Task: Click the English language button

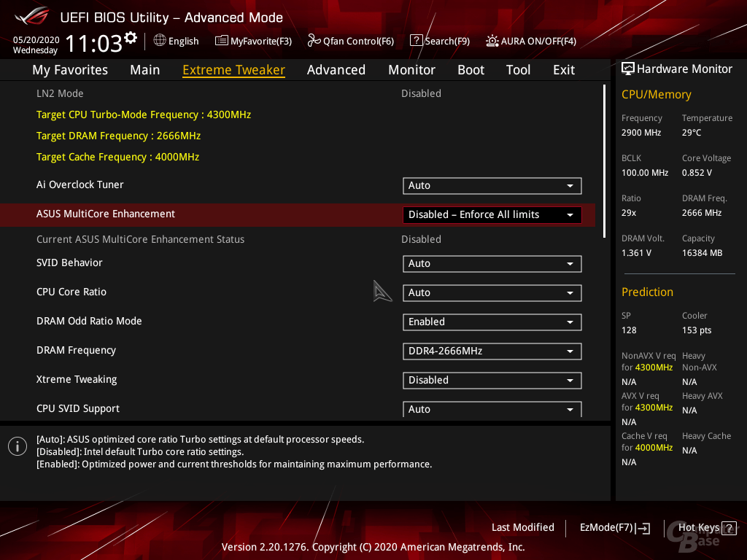Action: [177, 41]
